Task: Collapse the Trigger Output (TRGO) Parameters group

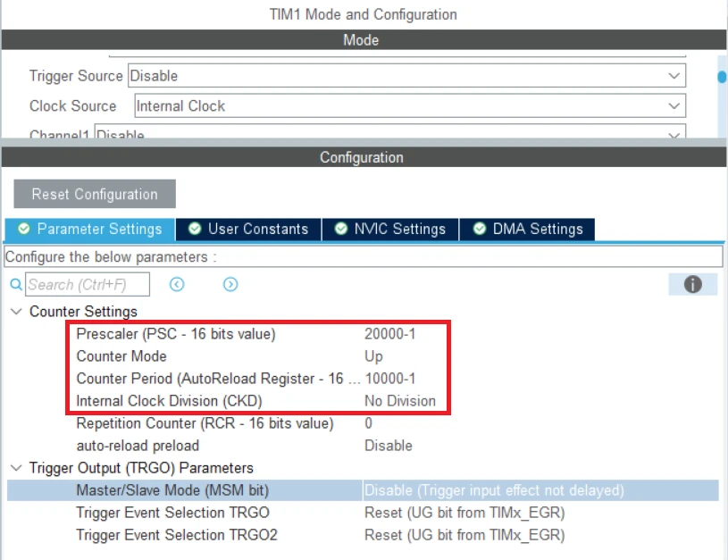Action: pyautogui.click(x=16, y=468)
